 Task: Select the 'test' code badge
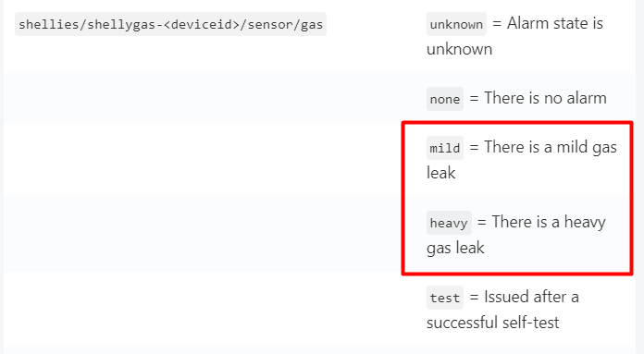445,298
